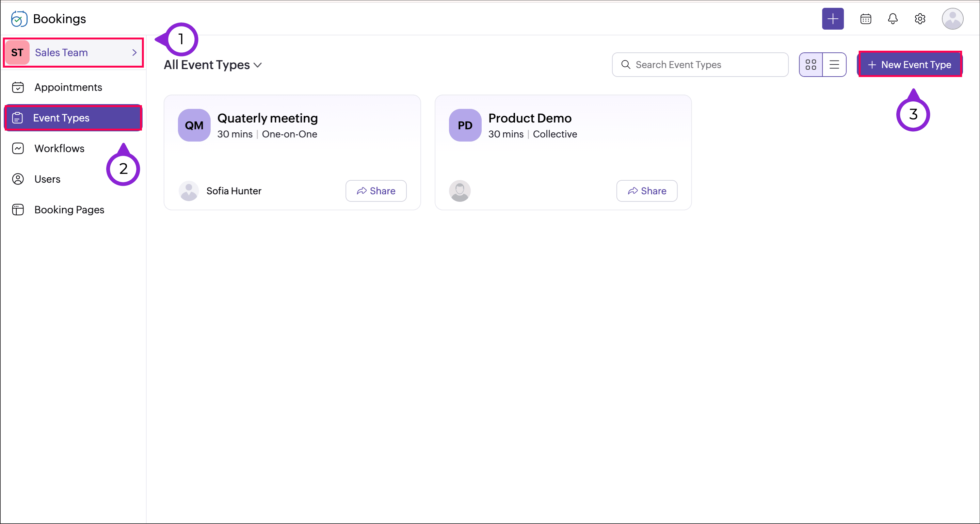Image resolution: width=980 pixels, height=524 pixels.
Task: Open the calendar icon in header
Action: [866, 19]
